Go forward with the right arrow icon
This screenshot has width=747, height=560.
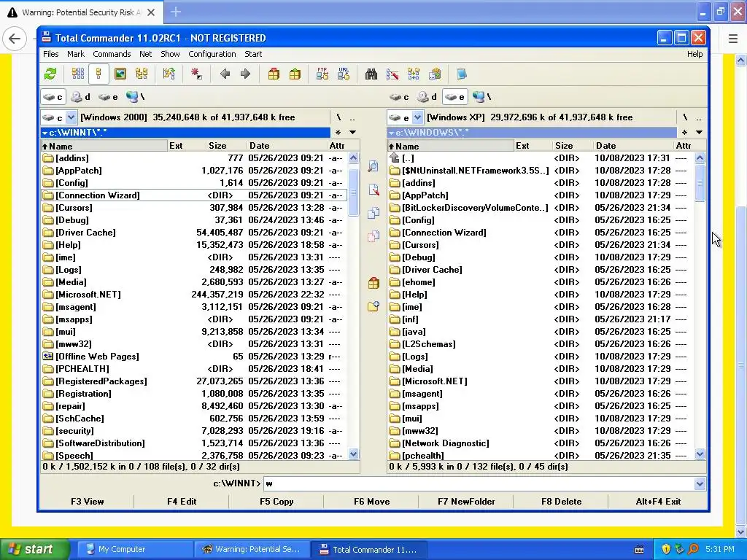tap(245, 74)
